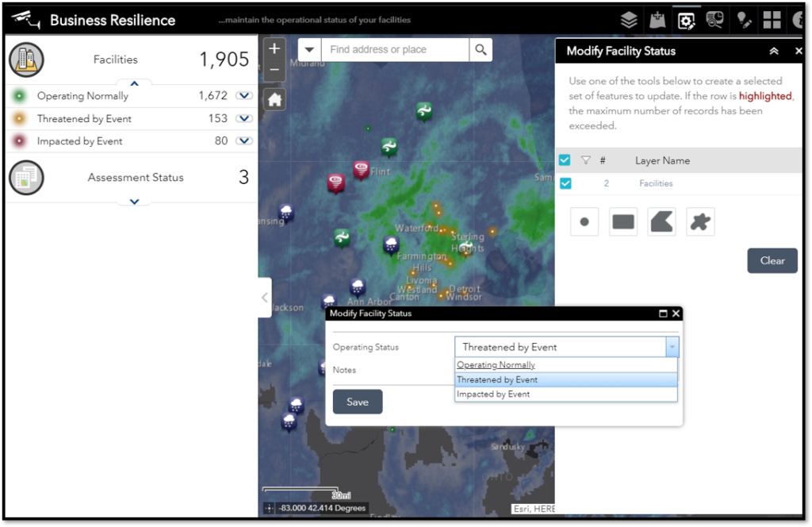
Task: Click inside the Find address or place field
Action: [395, 48]
